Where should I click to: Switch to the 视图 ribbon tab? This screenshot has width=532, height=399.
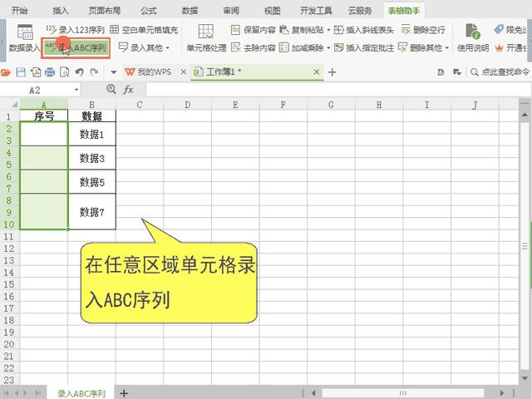point(272,11)
